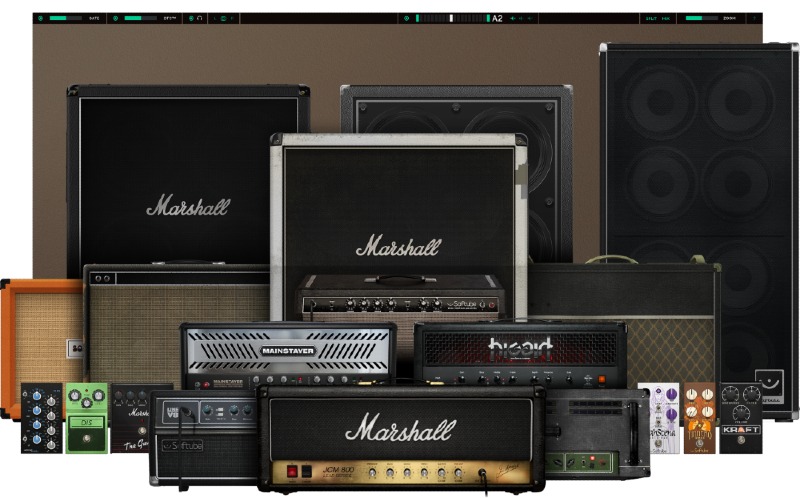This screenshot has height=498, width=800.
Task: Enable the tuner power icon
Action: pos(406,18)
